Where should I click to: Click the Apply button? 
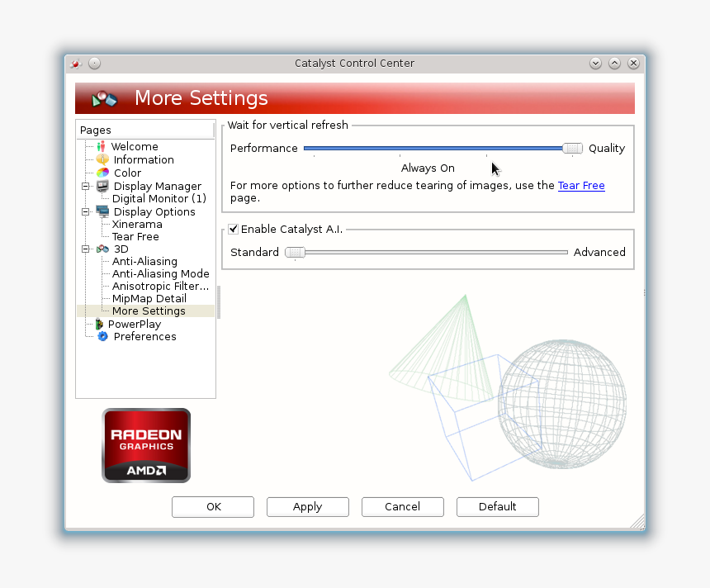tap(308, 506)
